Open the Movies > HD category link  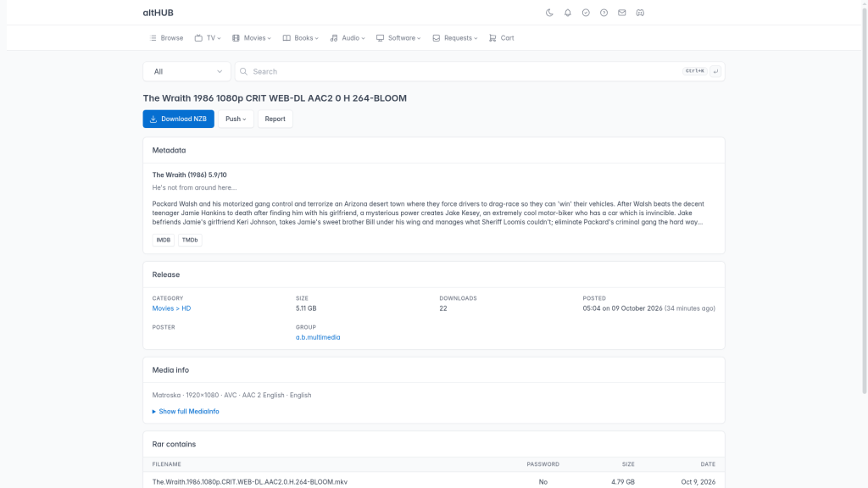click(171, 308)
